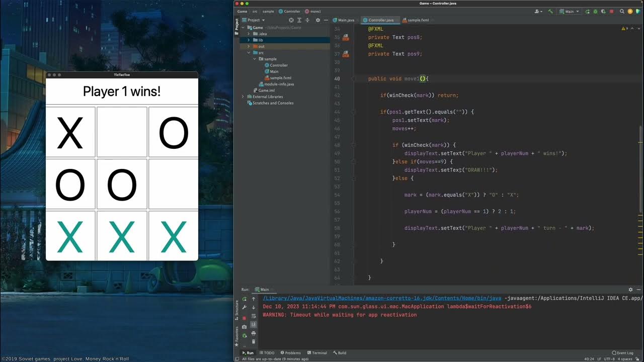Switch to Main.java editor tab
This screenshot has height=362, width=644.
pyautogui.click(x=344, y=20)
